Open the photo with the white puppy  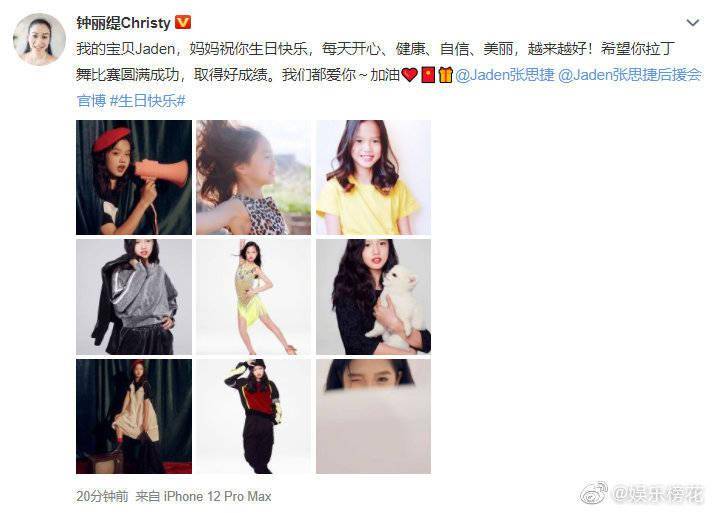click(373, 297)
